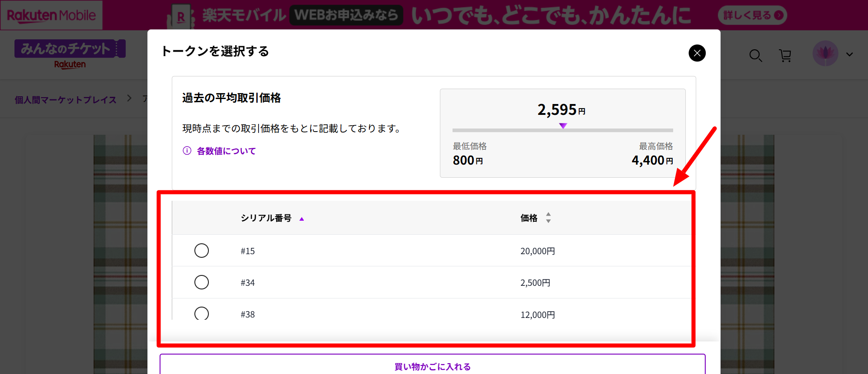
Task: Click the 詳しく見る banner button
Action: 752,15
